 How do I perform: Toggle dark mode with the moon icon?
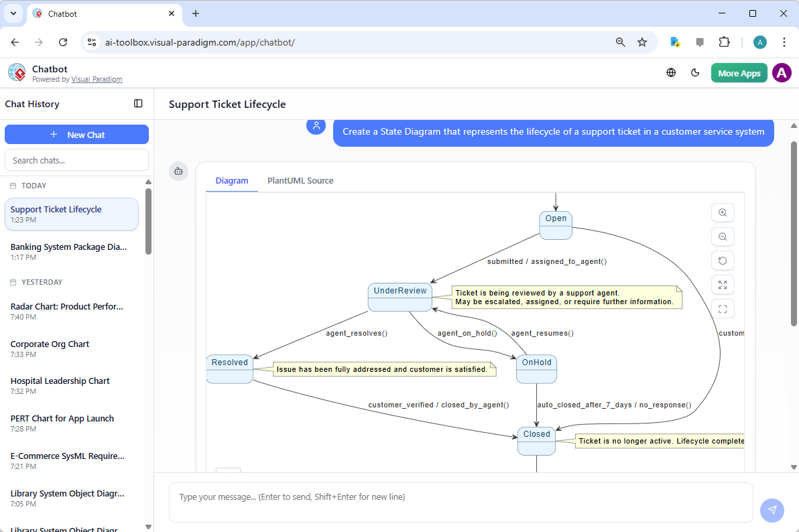pyautogui.click(x=696, y=72)
